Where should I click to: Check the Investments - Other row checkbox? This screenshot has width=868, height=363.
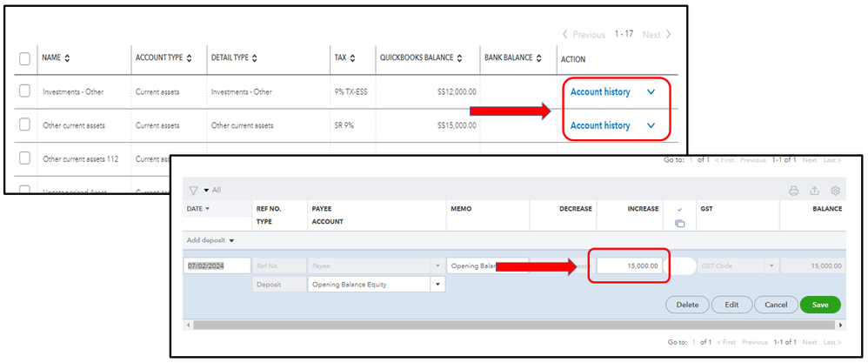click(24, 91)
